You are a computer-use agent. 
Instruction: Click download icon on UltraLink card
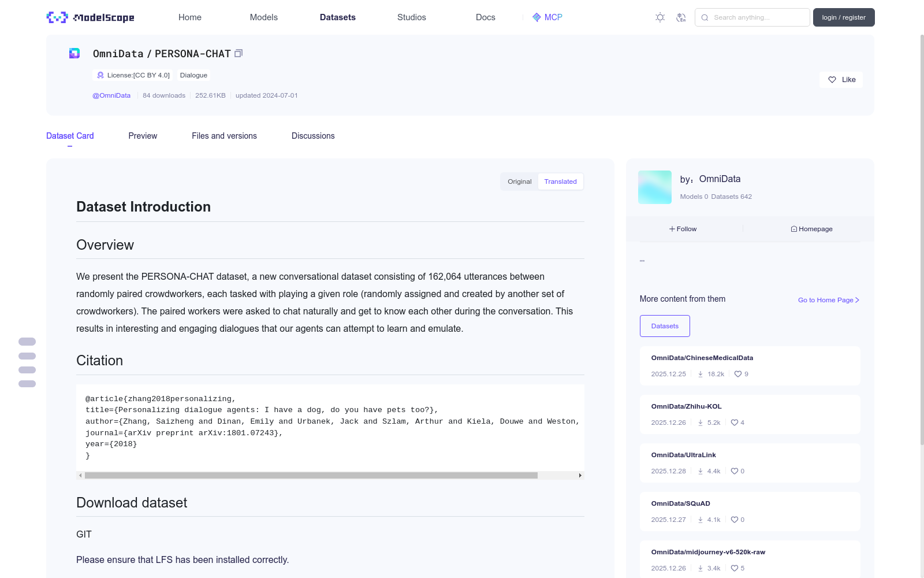tap(701, 471)
